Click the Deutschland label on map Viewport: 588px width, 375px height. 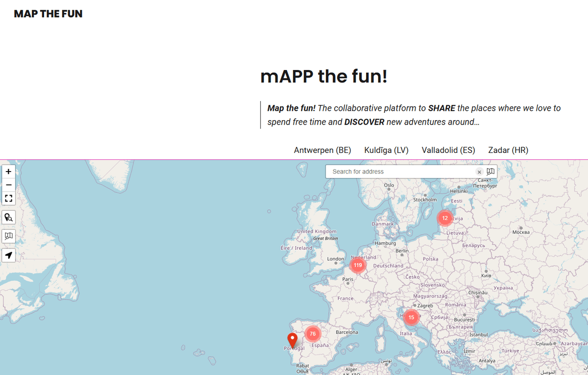(x=389, y=266)
